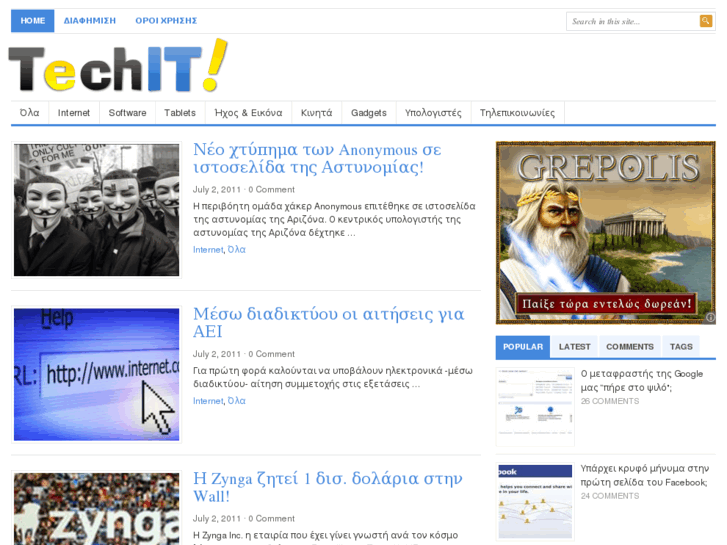Select the Internet category in the navigation bar
The width and height of the screenshot is (727, 545).
tap(74, 113)
